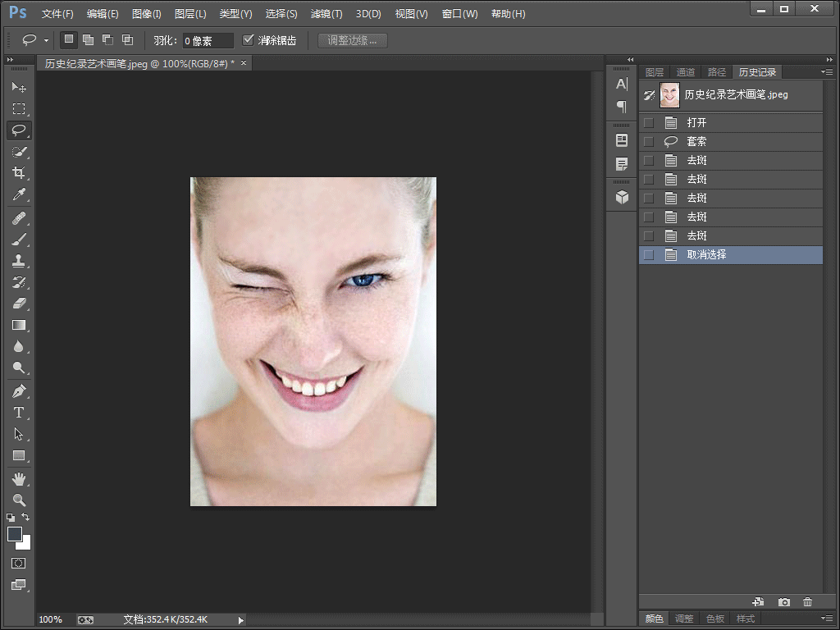Open status bar info arrow menu
Image resolution: width=840 pixels, height=630 pixels.
coord(240,620)
